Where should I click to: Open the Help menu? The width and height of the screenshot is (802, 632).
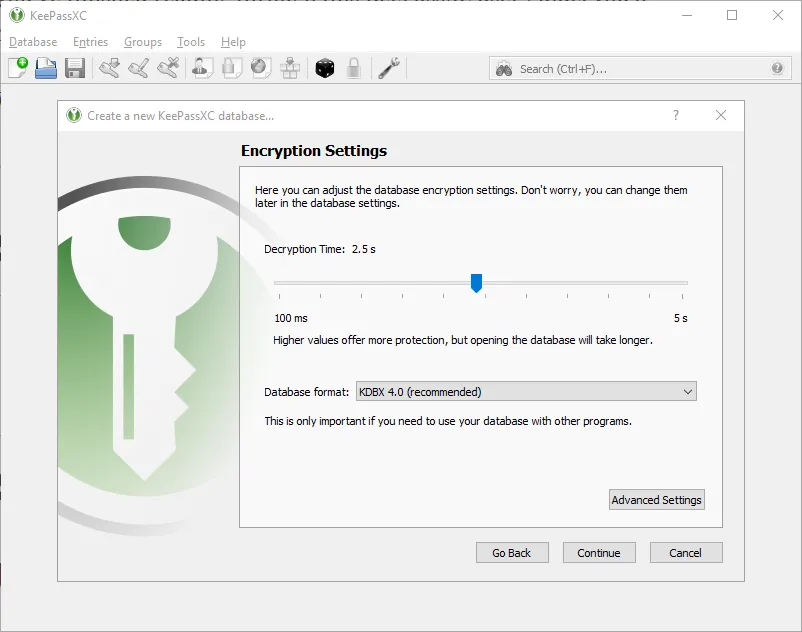[233, 42]
